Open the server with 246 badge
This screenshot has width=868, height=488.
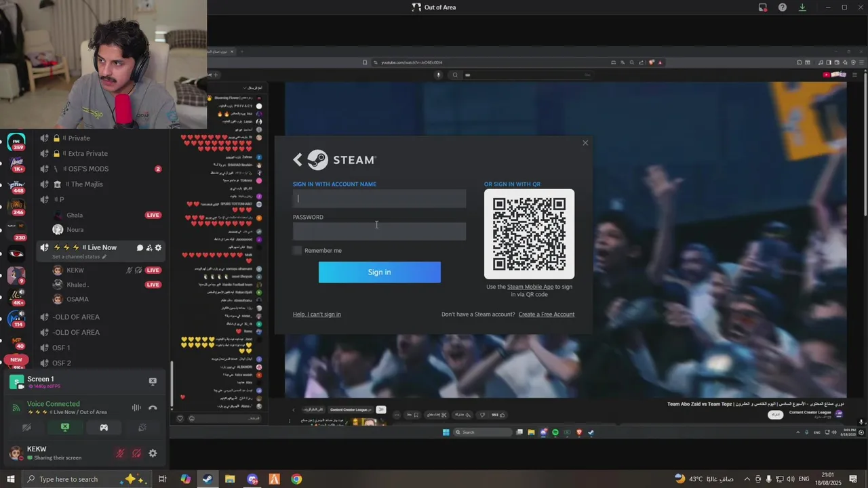coord(16,207)
